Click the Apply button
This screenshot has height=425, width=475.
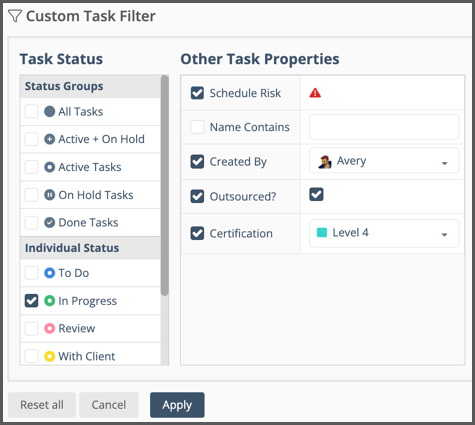click(177, 405)
